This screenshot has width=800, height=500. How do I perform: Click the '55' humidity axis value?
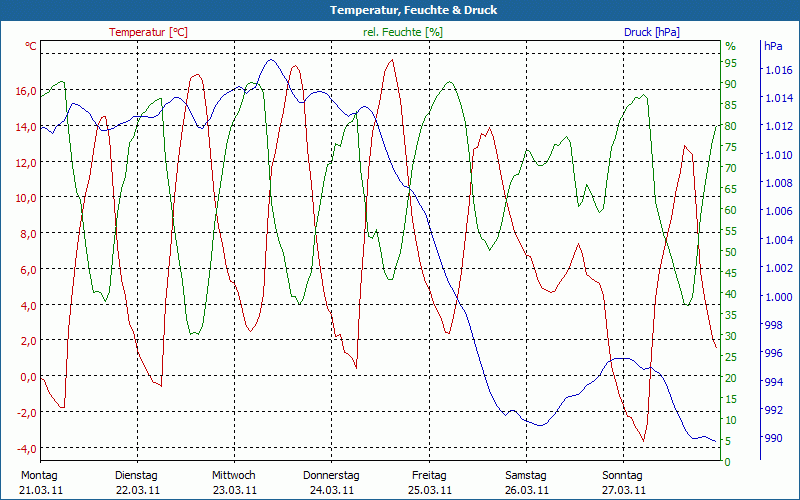[731, 231]
